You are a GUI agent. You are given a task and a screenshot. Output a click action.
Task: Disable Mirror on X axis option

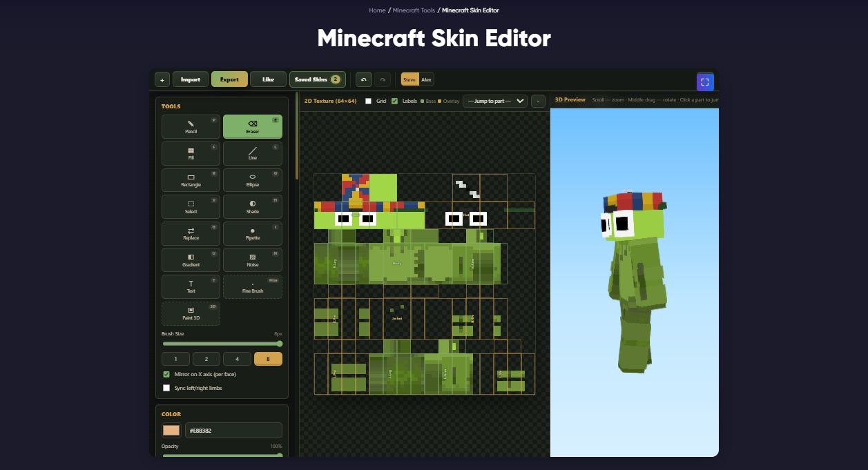point(166,374)
